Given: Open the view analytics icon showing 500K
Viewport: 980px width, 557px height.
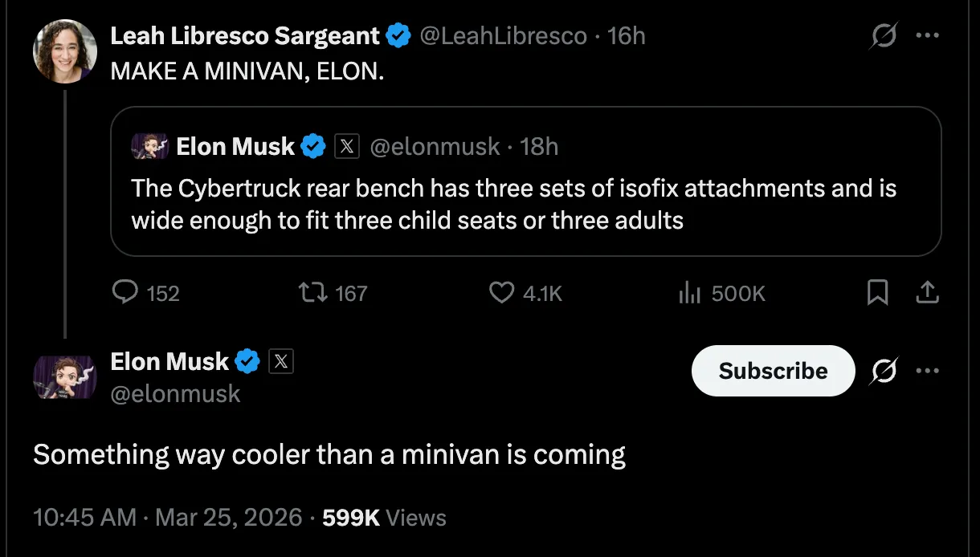Looking at the screenshot, I should (689, 293).
